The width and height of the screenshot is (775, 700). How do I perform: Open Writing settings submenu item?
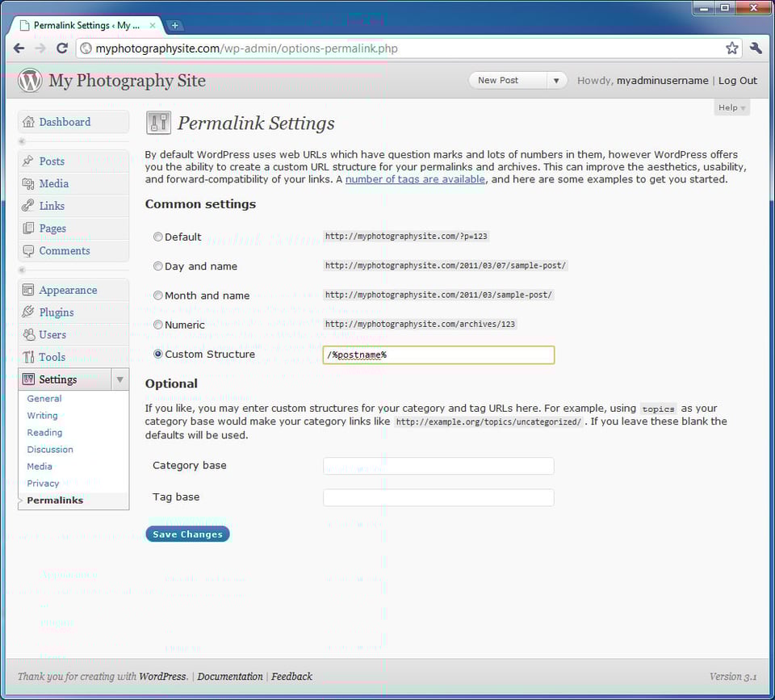pos(43,415)
